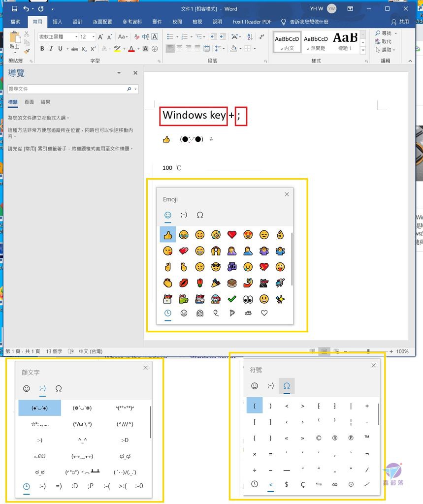This screenshot has width=423, height=504.
Task: Toggle underline formatting
Action: pos(60,49)
